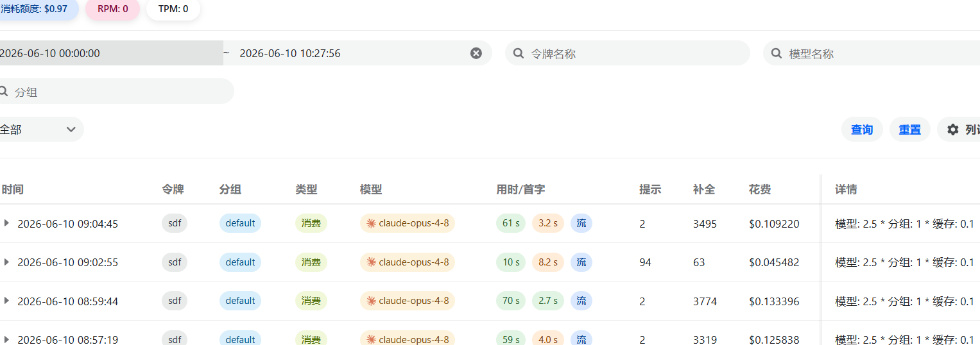
Task: Click the search icon in 模型名称 field
Action: pyautogui.click(x=777, y=53)
